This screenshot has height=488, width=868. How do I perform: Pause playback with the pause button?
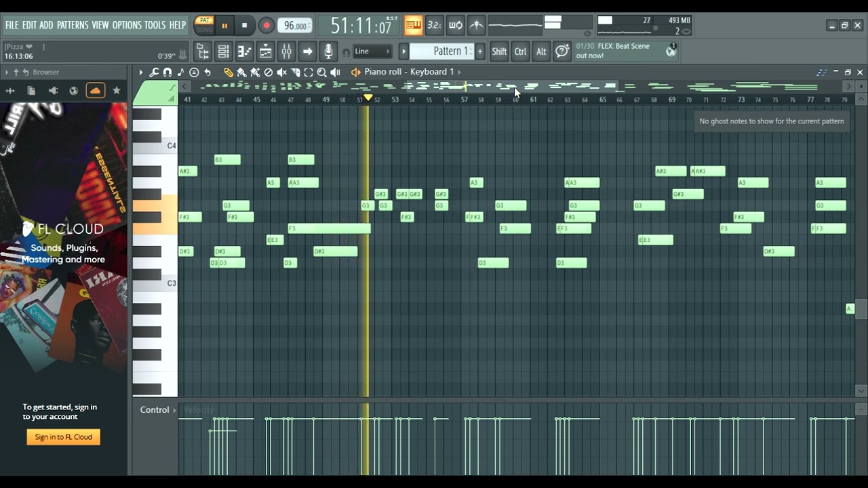click(x=224, y=26)
